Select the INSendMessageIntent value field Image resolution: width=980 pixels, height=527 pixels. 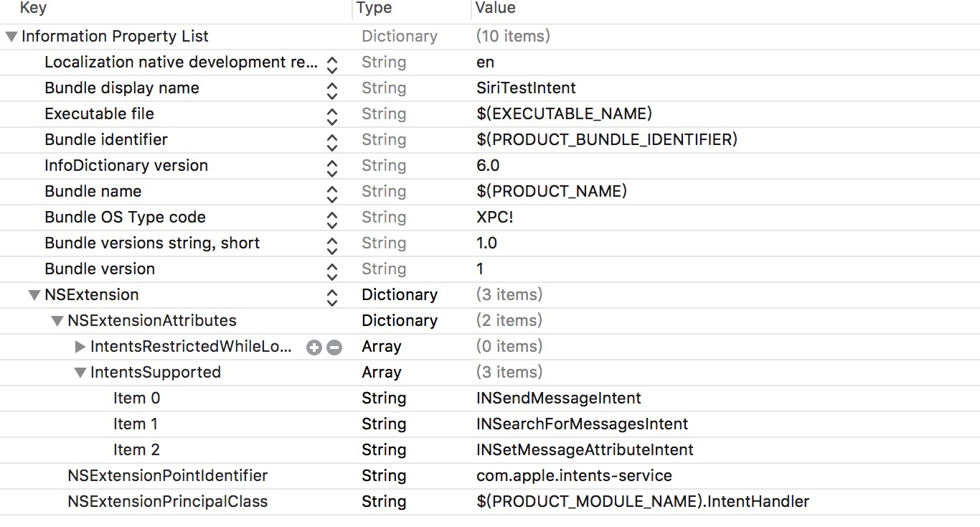[x=559, y=398]
